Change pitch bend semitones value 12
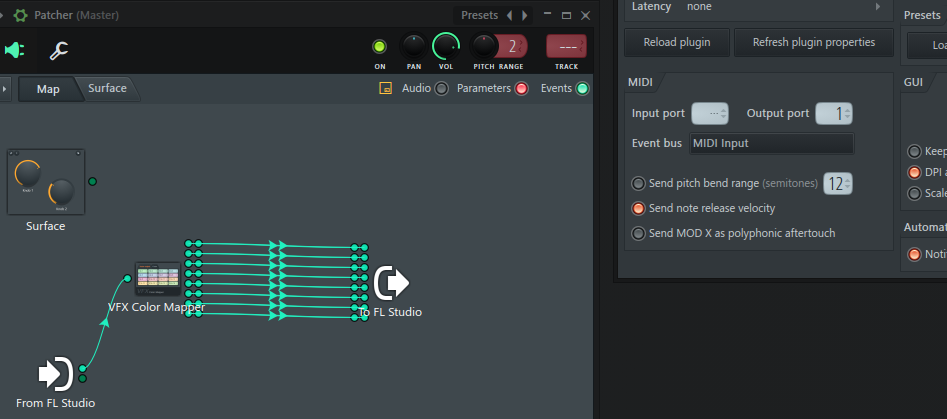 (x=838, y=184)
